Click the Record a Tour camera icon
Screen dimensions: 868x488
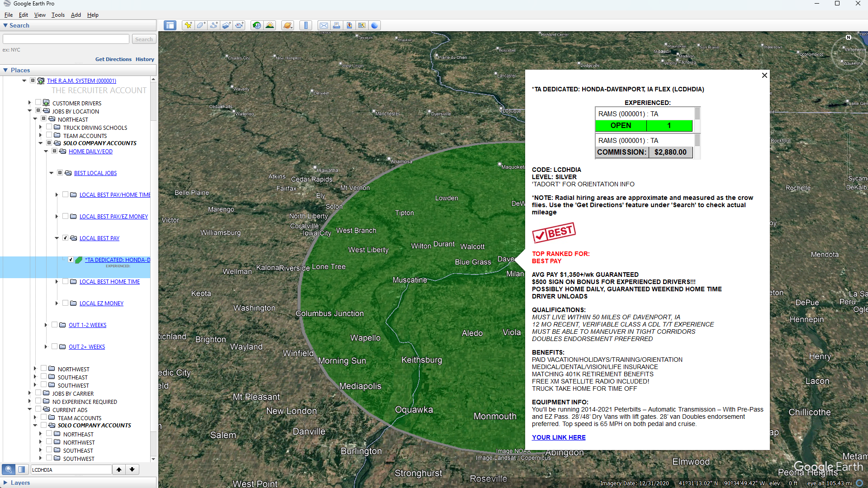pyautogui.click(x=239, y=25)
